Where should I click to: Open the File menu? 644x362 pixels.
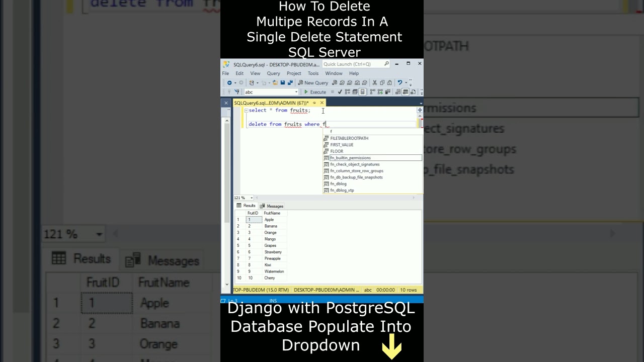click(225, 73)
